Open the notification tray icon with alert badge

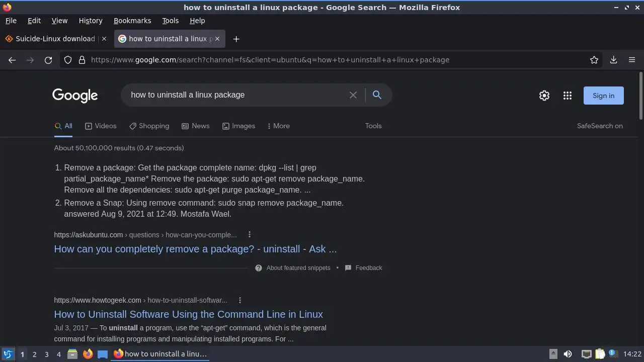pyautogui.click(x=613, y=353)
